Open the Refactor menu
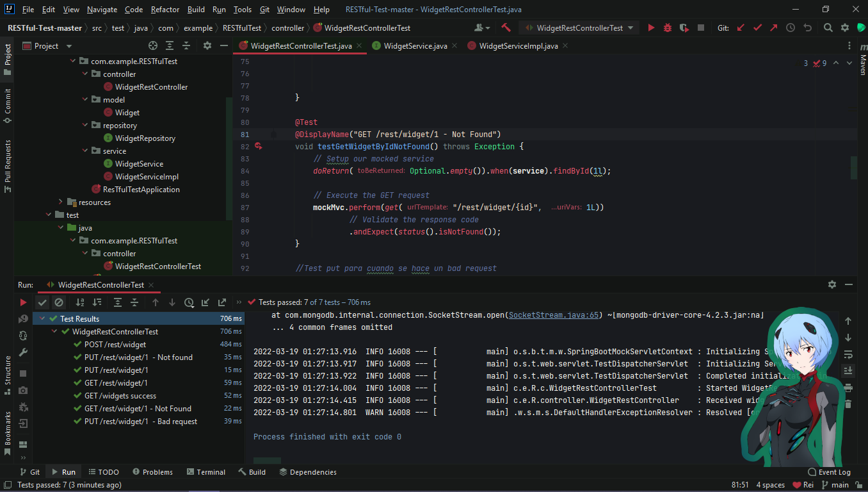Image resolution: width=868 pixels, height=492 pixels. [x=165, y=10]
